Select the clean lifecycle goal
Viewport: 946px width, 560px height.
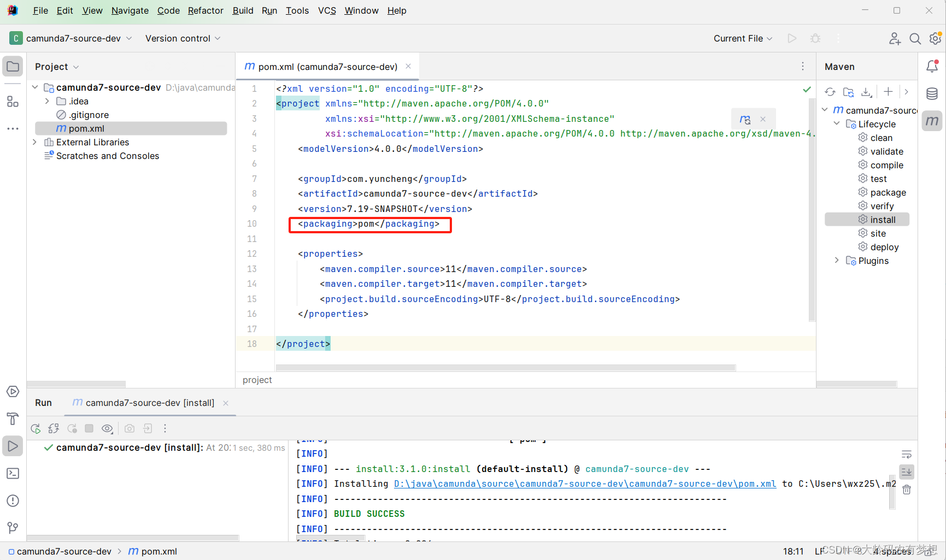coord(876,138)
